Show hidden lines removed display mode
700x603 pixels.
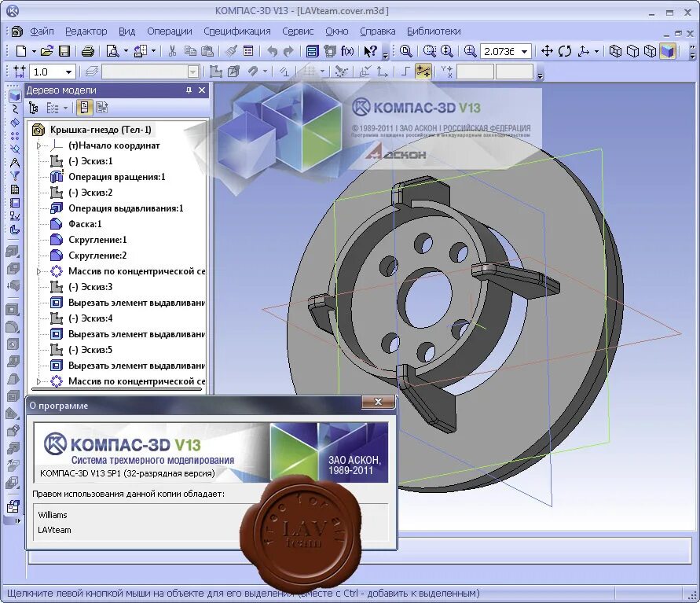[632, 51]
